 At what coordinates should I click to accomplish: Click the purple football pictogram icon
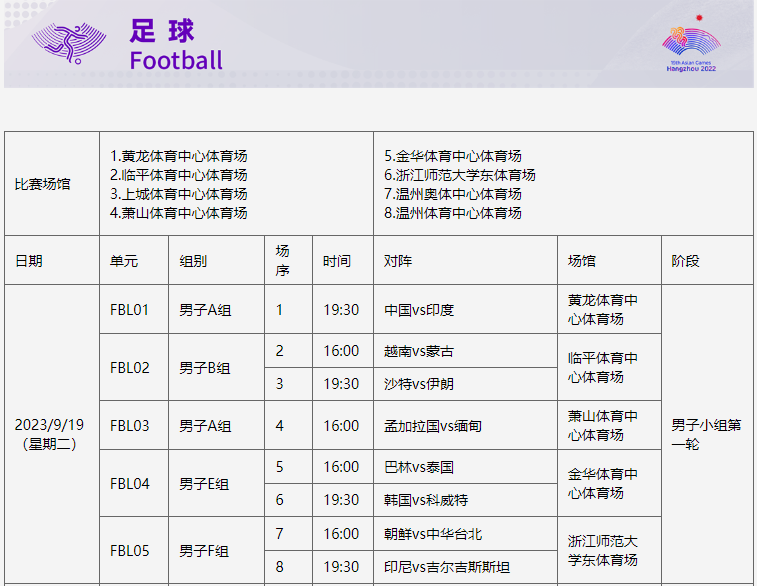point(69,43)
